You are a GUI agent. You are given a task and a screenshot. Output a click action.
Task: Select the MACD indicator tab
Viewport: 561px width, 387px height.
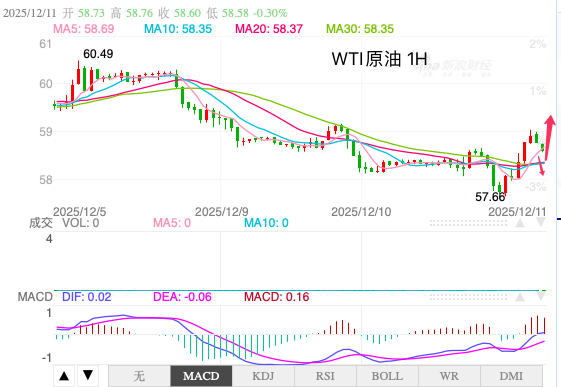coord(201,376)
